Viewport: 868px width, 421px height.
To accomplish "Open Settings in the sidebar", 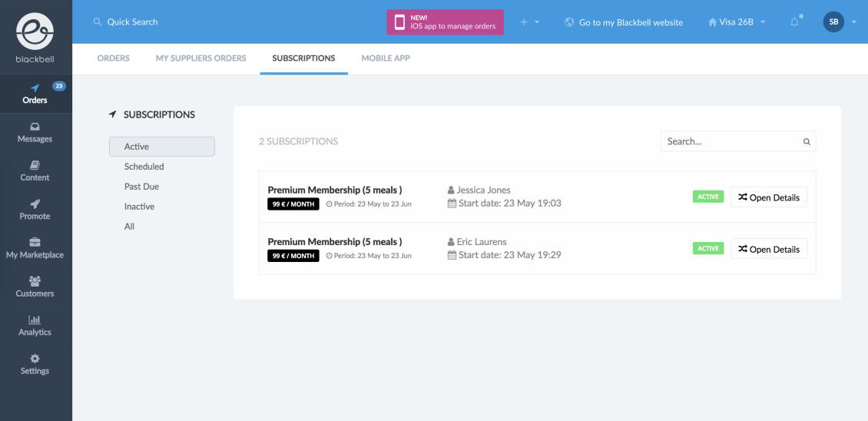I will (35, 365).
